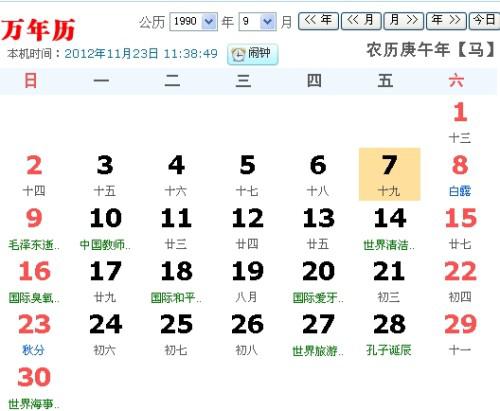Click the 农历庚午年【马】 lunar year label
The height and width of the screenshot is (411, 500).
431,50
